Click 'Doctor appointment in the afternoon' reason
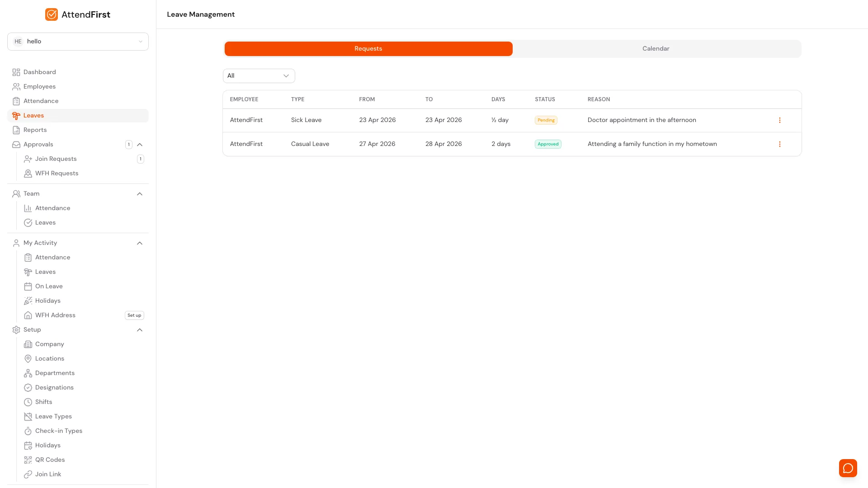The image size is (868, 488). tap(642, 120)
